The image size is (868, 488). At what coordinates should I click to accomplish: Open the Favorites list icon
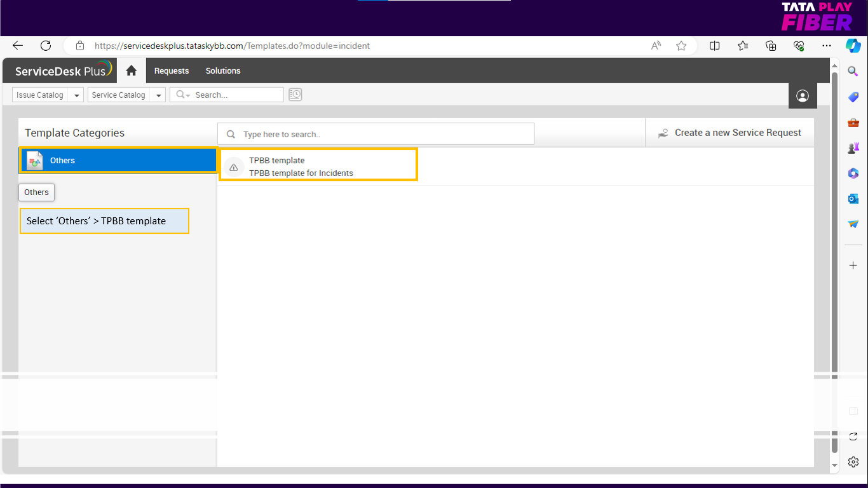click(x=743, y=46)
